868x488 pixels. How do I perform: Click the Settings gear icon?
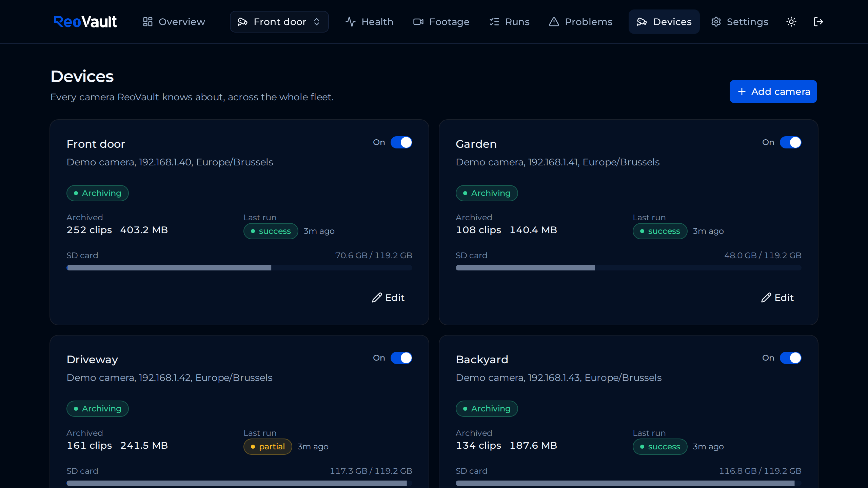tap(716, 22)
